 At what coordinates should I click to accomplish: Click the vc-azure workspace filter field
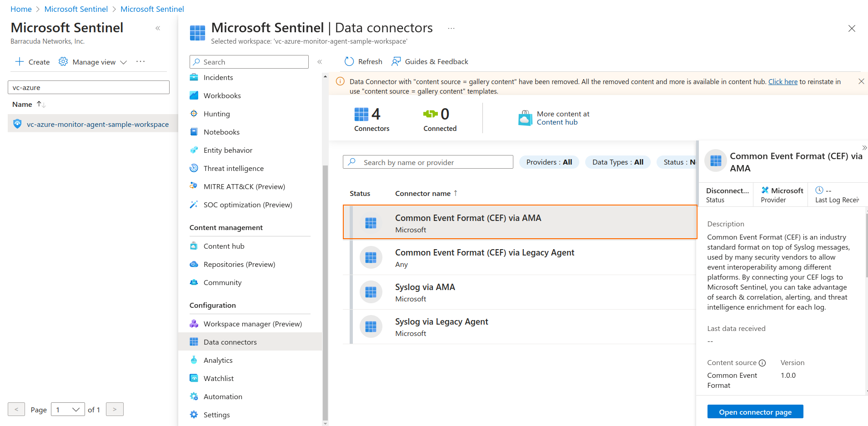(89, 87)
